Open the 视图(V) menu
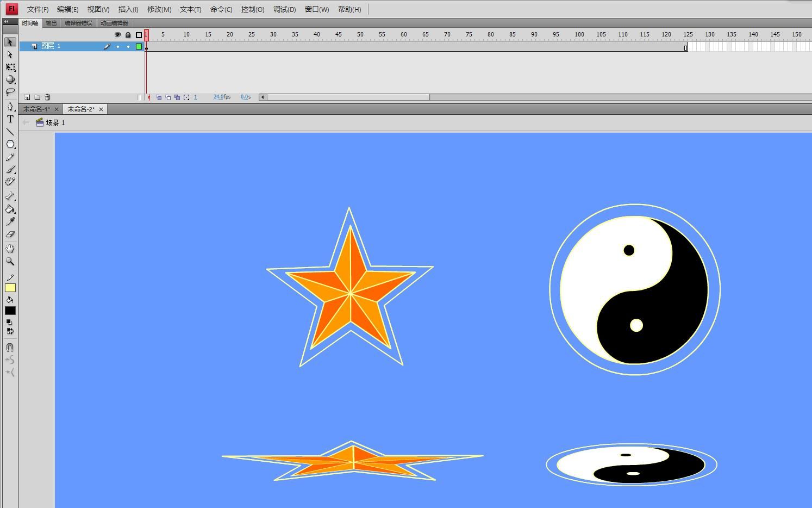Image resolution: width=812 pixels, height=508 pixels. coord(98,9)
